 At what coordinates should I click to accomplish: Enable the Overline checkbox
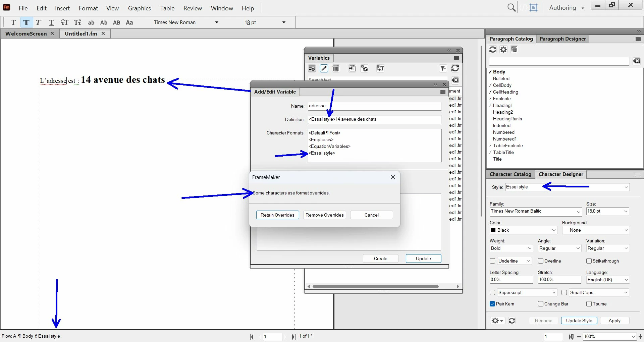point(541,261)
